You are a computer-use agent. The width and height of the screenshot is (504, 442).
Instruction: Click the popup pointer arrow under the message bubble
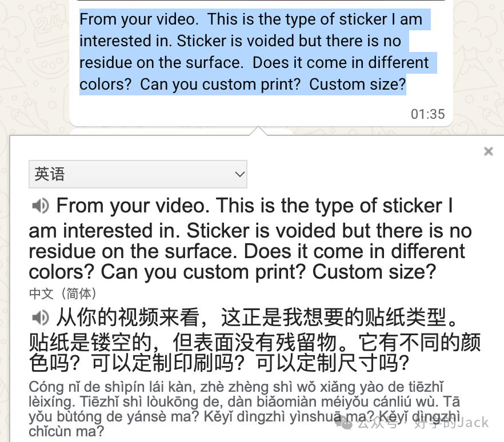(x=258, y=131)
